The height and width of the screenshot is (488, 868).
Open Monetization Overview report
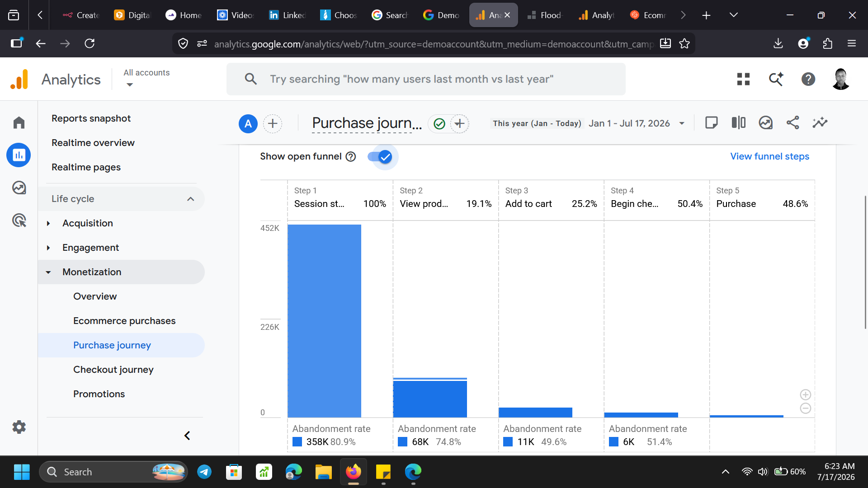pos(95,296)
